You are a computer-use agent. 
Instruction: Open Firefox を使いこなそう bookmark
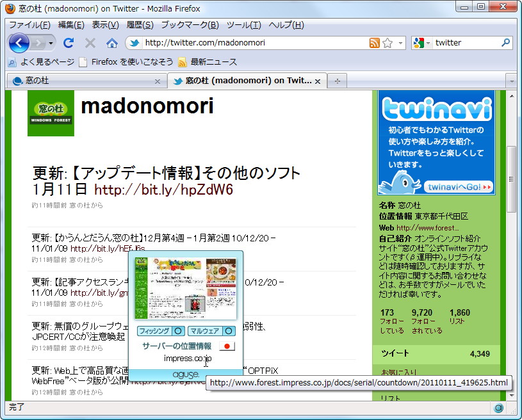pos(126,62)
